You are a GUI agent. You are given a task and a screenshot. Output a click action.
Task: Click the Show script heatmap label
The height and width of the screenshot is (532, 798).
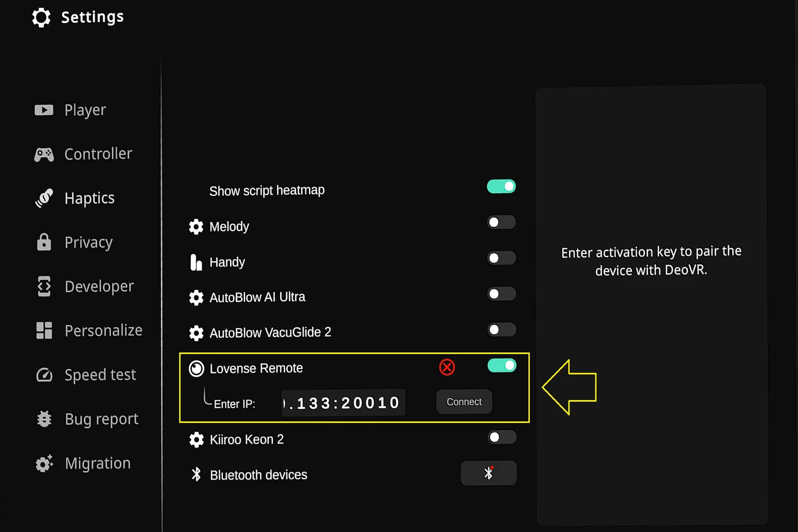[x=267, y=191]
